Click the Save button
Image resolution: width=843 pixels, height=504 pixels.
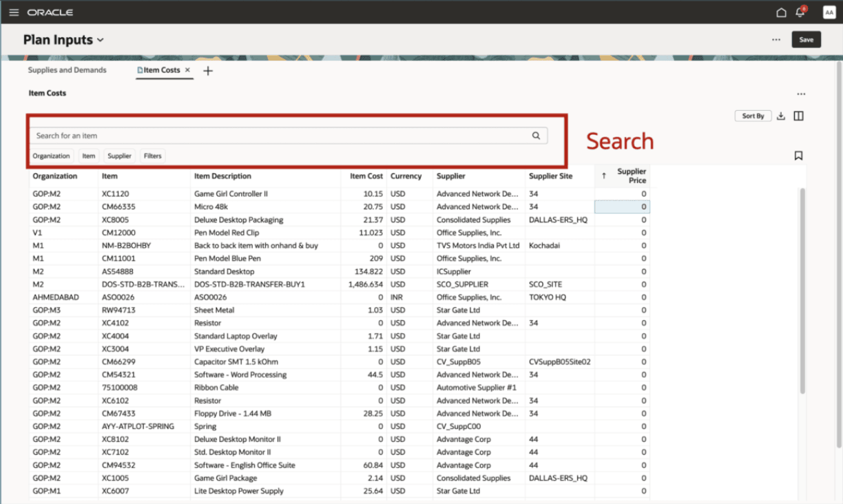806,39
